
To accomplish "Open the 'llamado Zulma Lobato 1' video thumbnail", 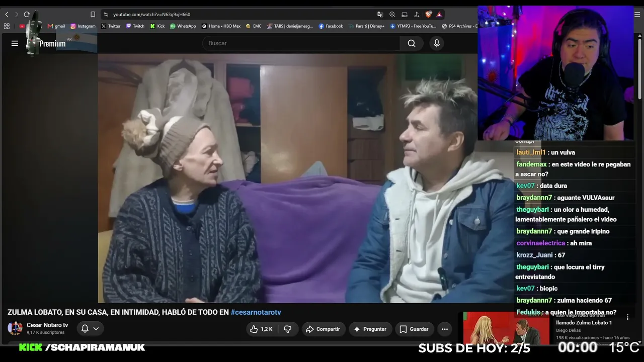I will (506, 328).
